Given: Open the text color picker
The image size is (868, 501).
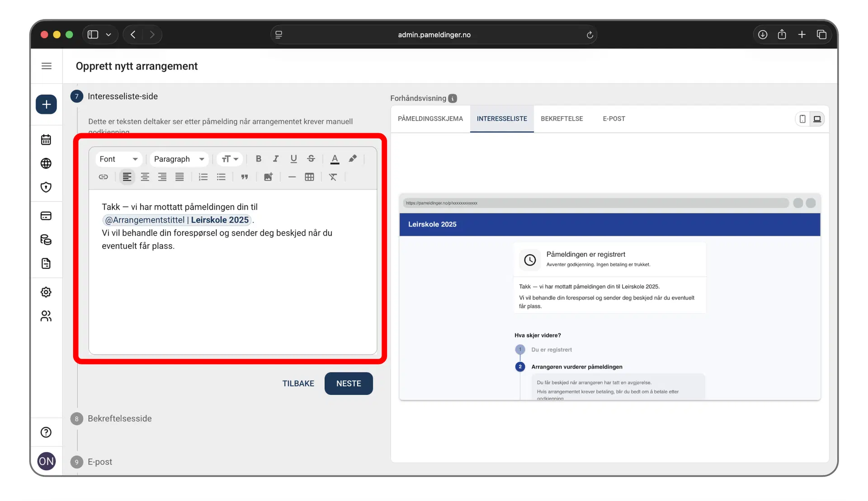Looking at the screenshot, I should click(335, 159).
